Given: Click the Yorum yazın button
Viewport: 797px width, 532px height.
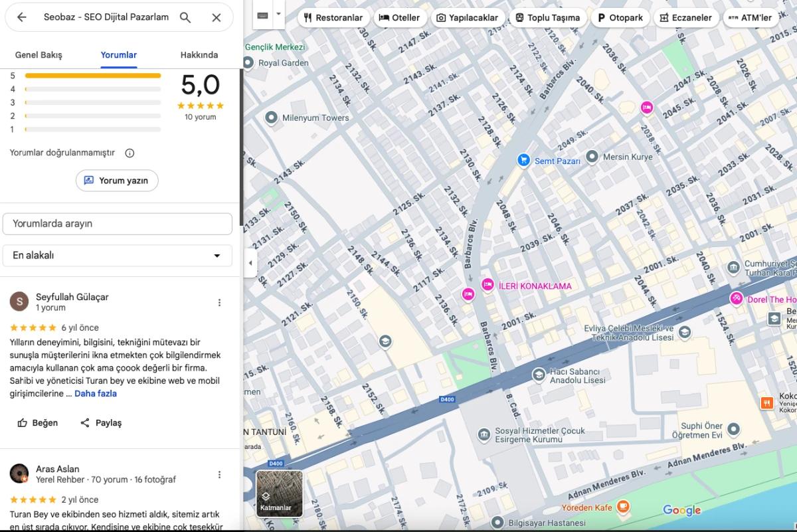Looking at the screenshot, I should 117,181.
